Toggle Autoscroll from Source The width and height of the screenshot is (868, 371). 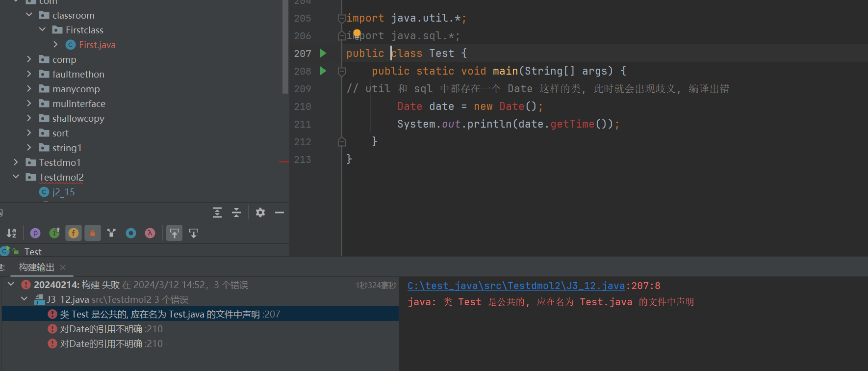click(194, 233)
